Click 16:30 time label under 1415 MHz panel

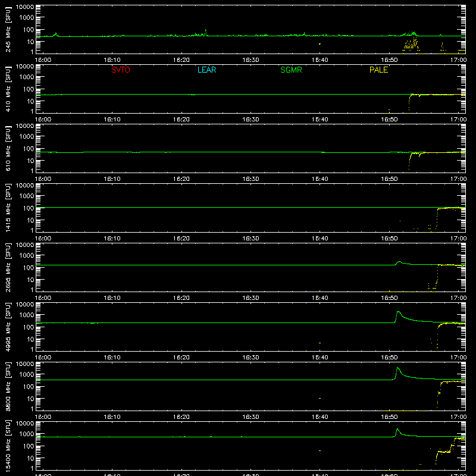pyautogui.click(x=250, y=239)
